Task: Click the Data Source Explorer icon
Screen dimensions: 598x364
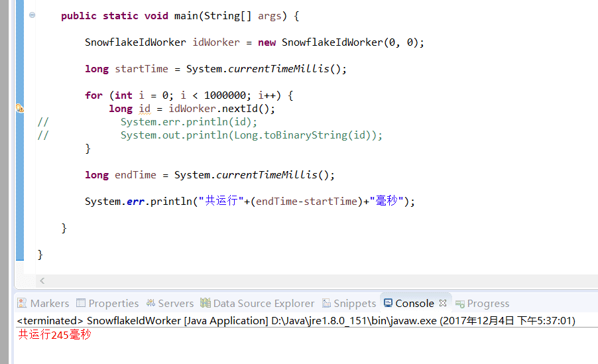Action: click(205, 303)
